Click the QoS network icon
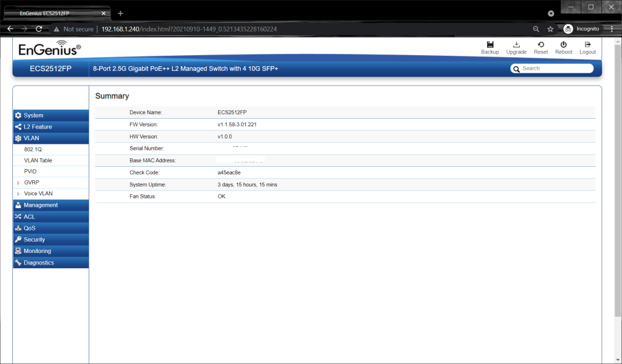622x364 pixels. (18, 228)
